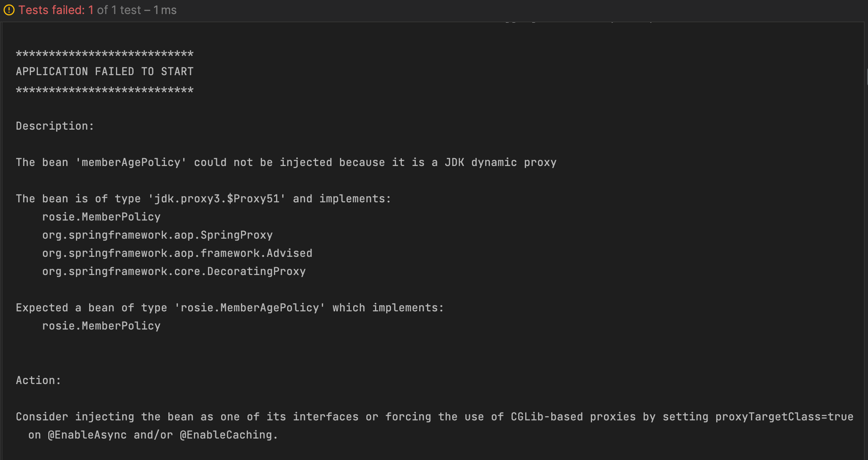Click org.springframework.aop.SpringProxy in the output
This screenshot has width=868, height=460.
[157, 235]
